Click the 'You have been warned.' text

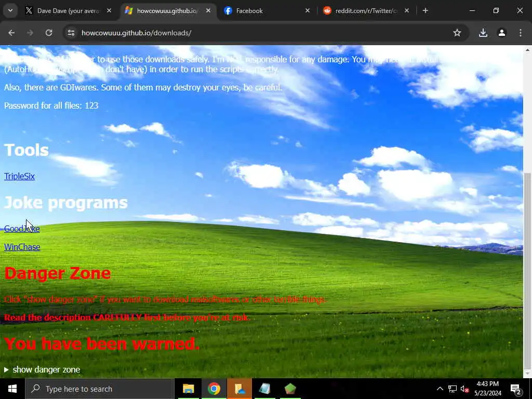coord(102,343)
